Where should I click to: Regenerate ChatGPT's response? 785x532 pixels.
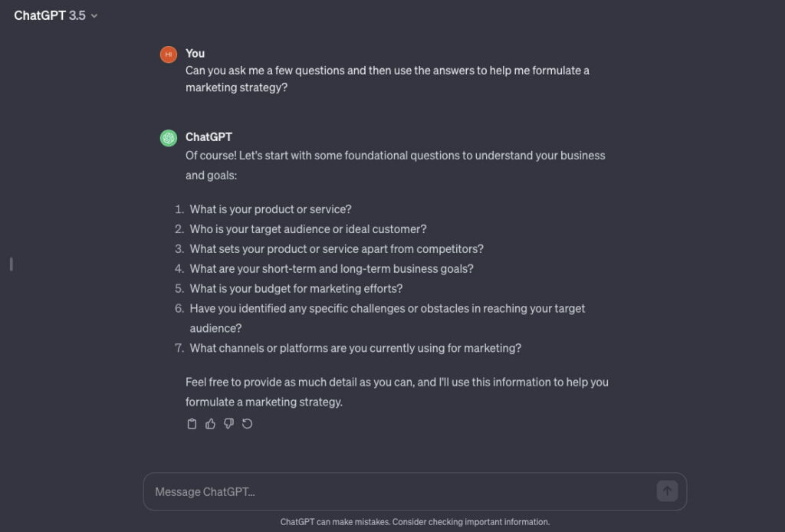click(x=247, y=423)
